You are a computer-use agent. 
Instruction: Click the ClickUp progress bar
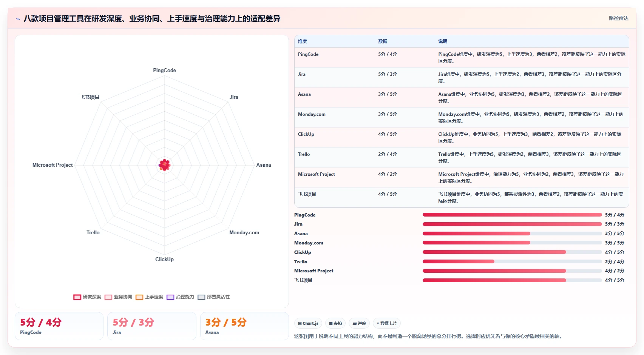(x=512, y=252)
